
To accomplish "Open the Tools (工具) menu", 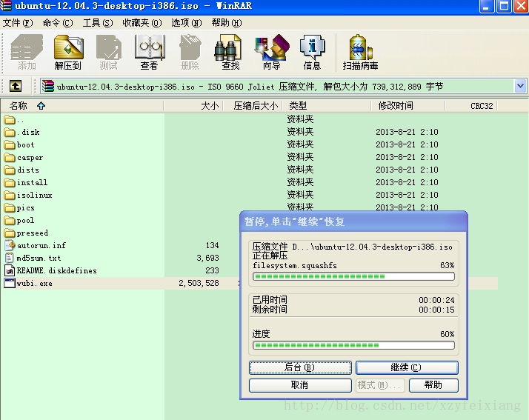I will click(98, 23).
